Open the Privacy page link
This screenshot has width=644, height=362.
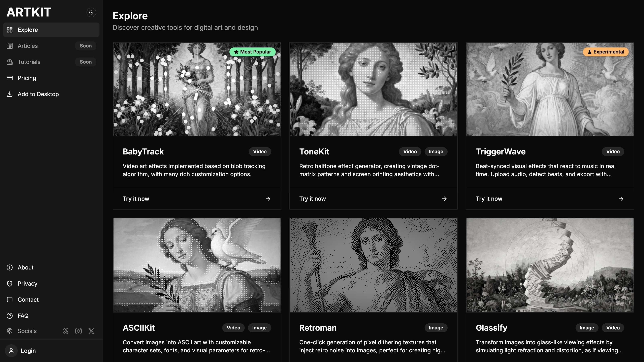pyautogui.click(x=51, y=284)
